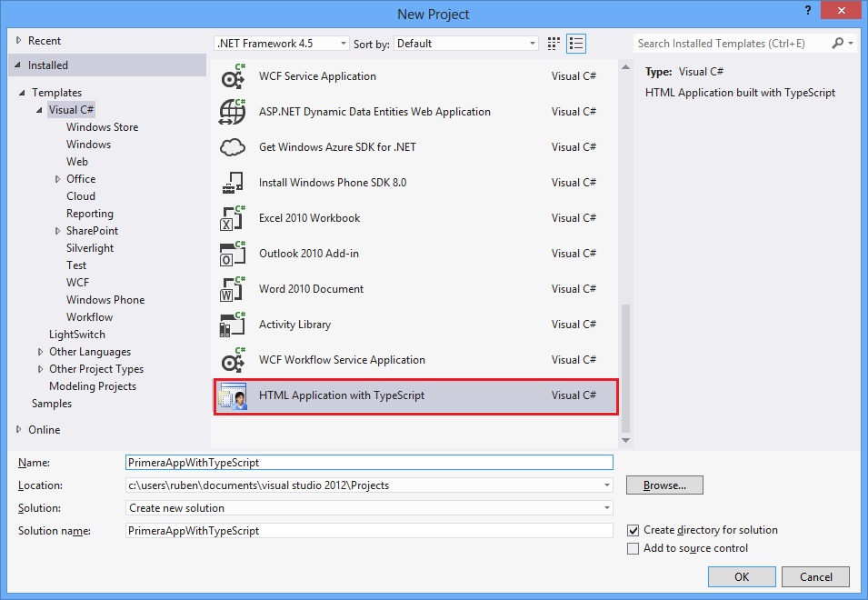This screenshot has width=868, height=600.
Task: Click the Cancel button
Action: (x=815, y=576)
